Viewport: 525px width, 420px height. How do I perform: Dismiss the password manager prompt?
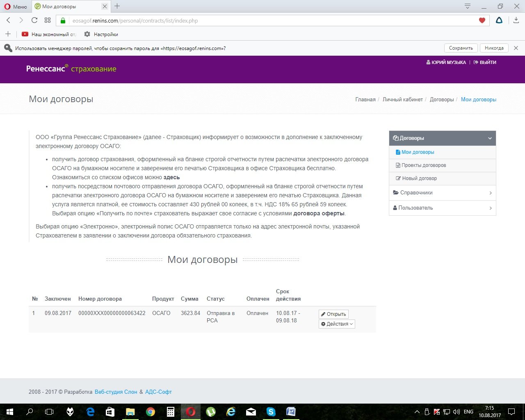pyautogui.click(x=516, y=48)
